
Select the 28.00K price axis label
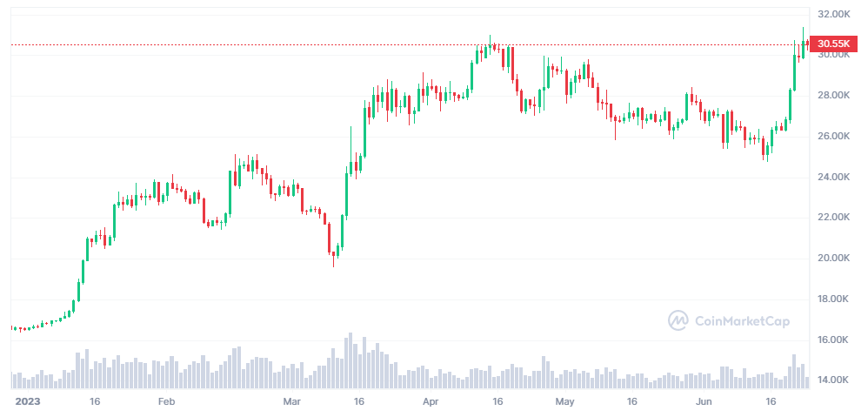(833, 95)
